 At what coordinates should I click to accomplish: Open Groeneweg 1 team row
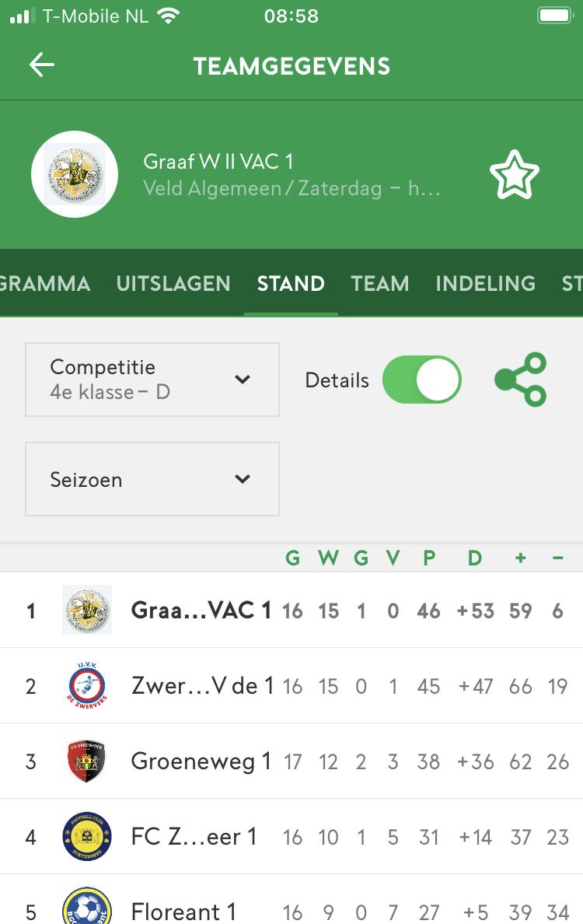coord(201,761)
